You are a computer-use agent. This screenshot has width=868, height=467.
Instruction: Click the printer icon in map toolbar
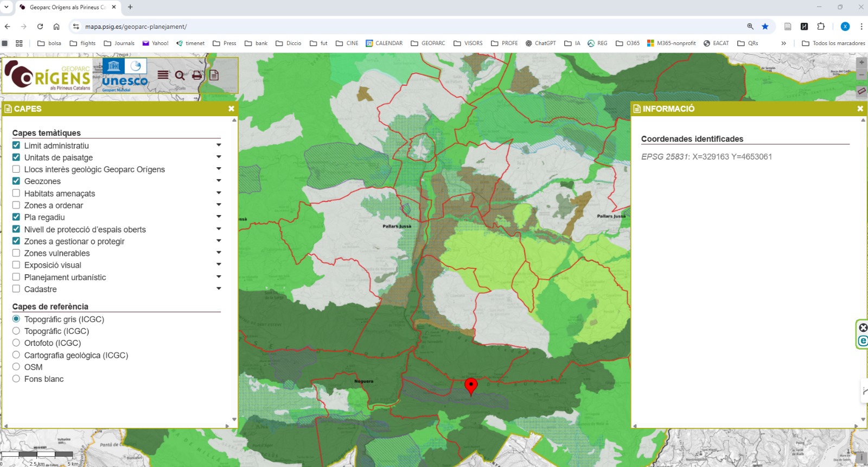coord(197,75)
